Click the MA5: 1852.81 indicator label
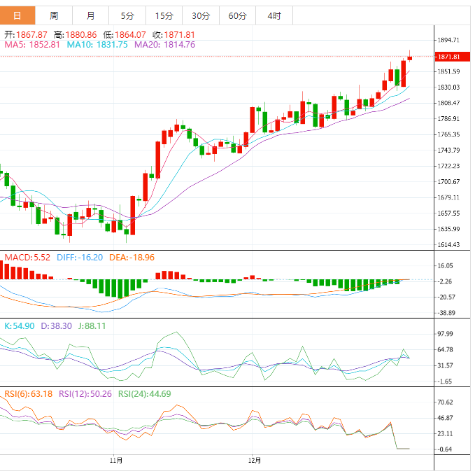 (32, 45)
